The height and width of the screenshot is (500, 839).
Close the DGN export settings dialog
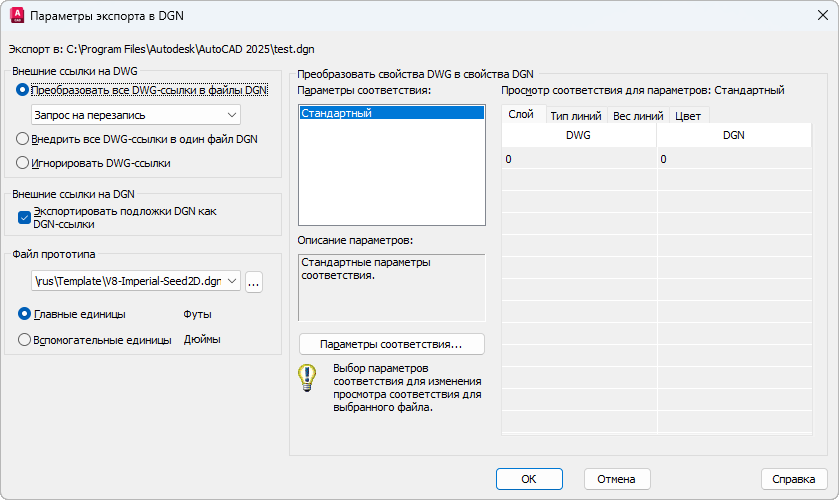[x=821, y=16]
